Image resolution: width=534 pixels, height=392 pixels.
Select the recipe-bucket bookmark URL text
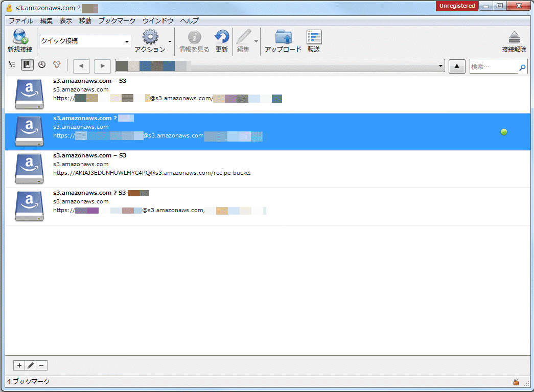(x=152, y=173)
